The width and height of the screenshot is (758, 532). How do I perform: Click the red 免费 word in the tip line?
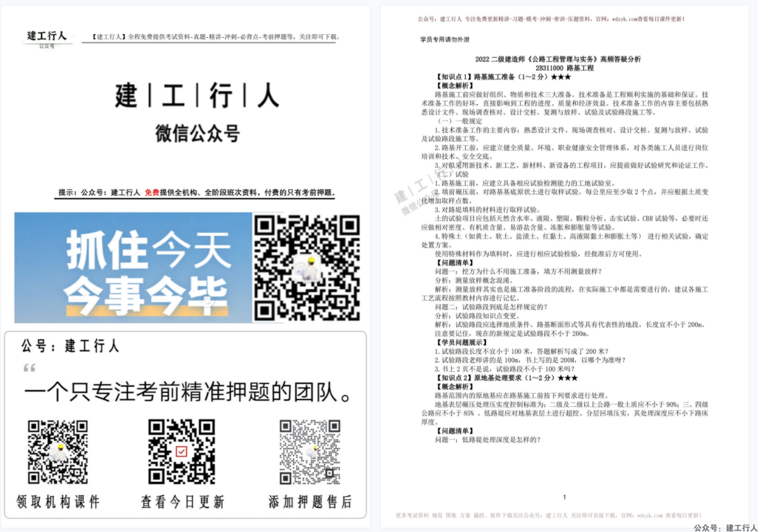click(152, 193)
